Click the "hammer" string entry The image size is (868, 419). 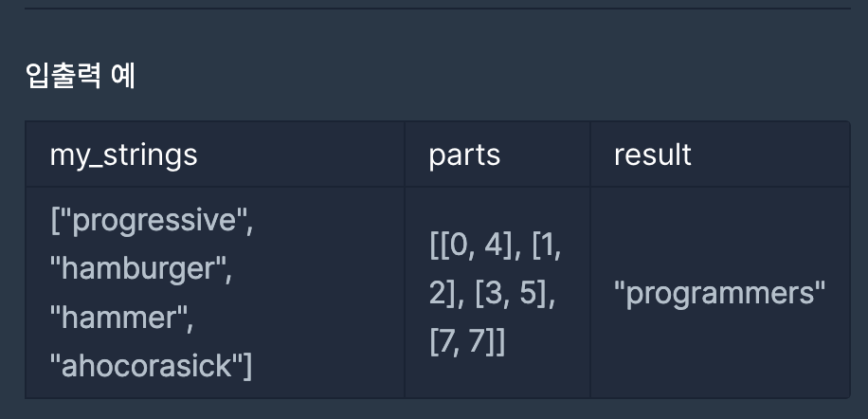pyautogui.click(x=121, y=318)
